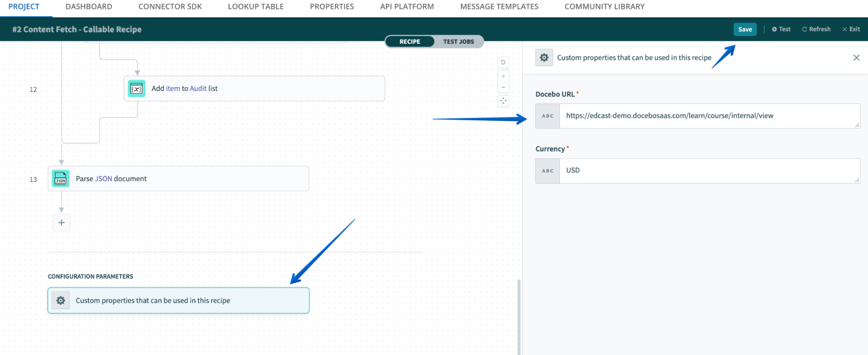Exit the recipe editor
868x355 pixels.
(x=851, y=29)
